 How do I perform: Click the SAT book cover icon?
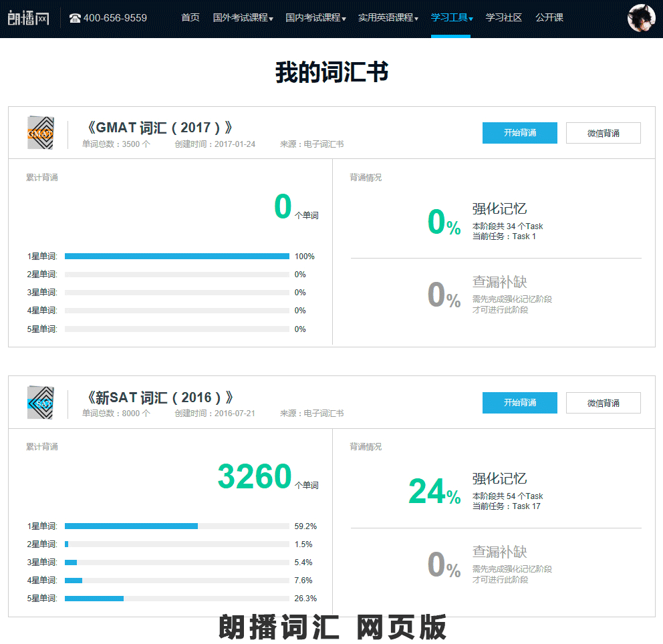[41, 403]
